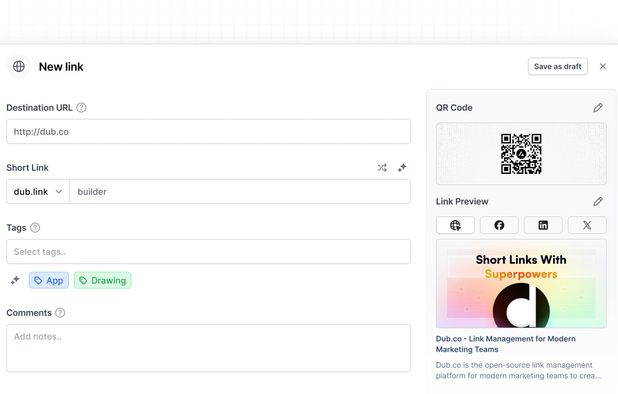Expand the dub.link domain dropdown
Screen dimensions: 618x394
[38, 192]
